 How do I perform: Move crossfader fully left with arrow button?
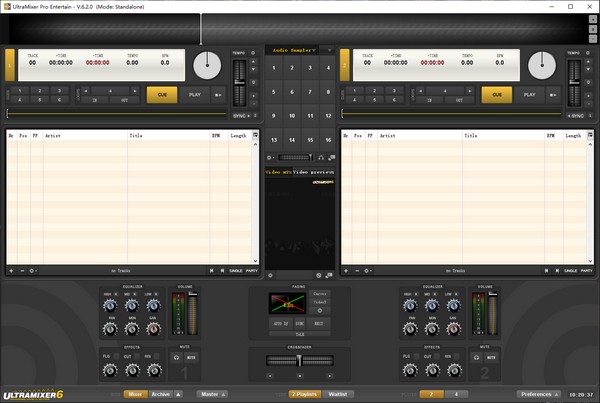(270, 376)
